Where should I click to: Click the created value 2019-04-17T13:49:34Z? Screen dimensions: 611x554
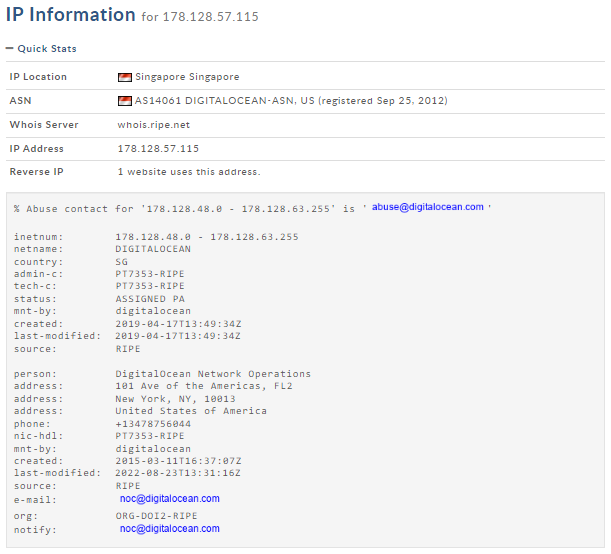178,324
